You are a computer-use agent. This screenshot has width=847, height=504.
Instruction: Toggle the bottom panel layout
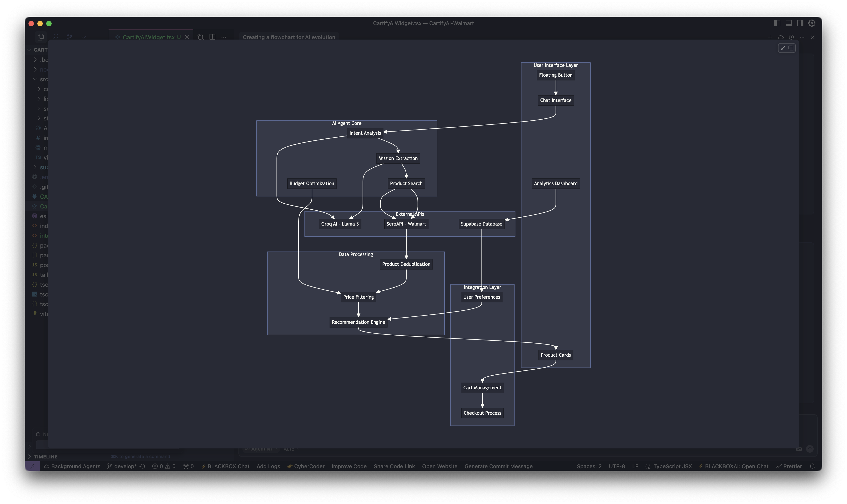click(789, 23)
